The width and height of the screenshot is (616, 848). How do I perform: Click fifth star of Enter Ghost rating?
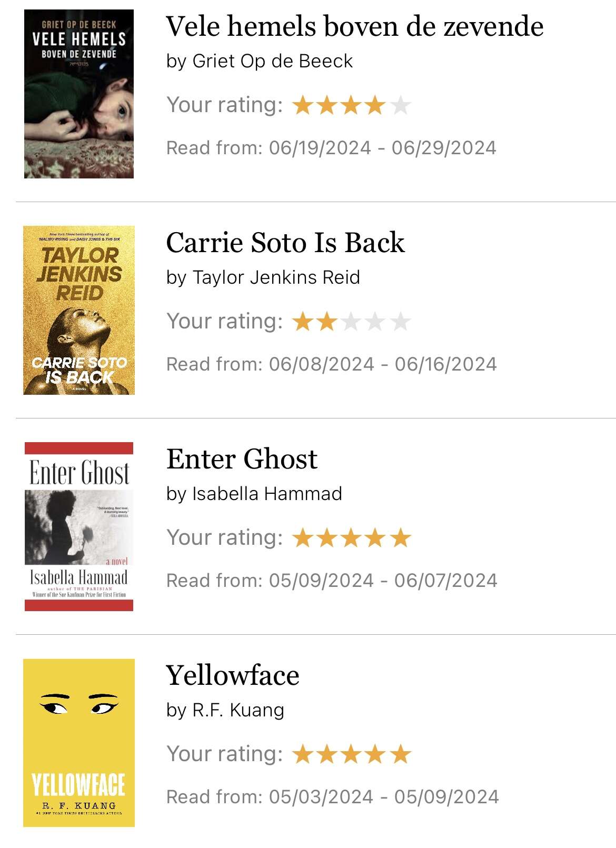tap(401, 538)
